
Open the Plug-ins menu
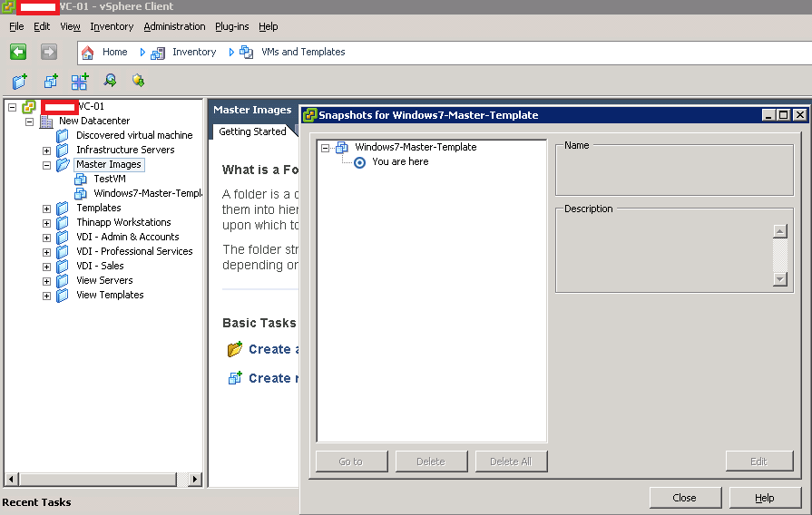tap(232, 26)
